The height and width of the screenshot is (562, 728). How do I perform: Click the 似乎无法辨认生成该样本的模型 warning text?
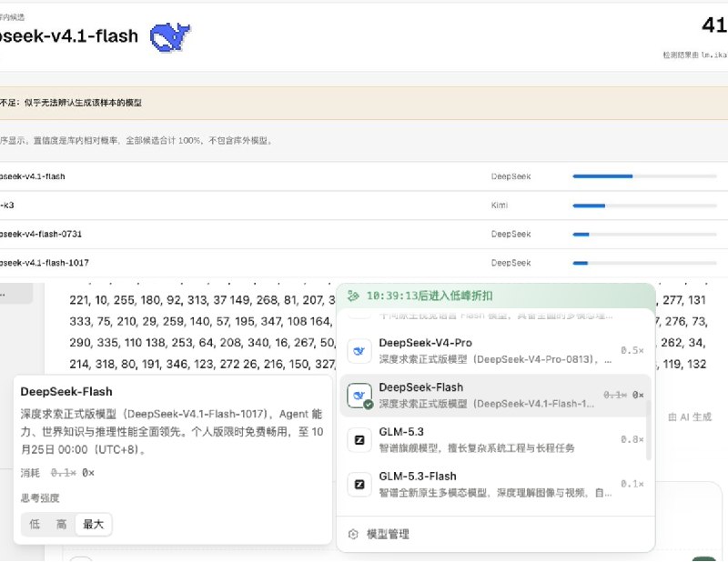(x=83, y=103)
